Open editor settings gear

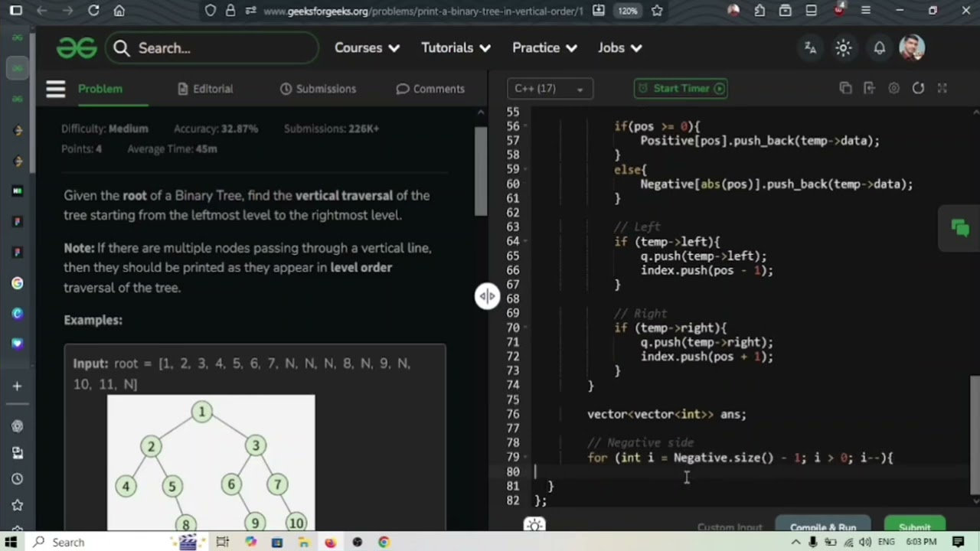coord(893,89)
